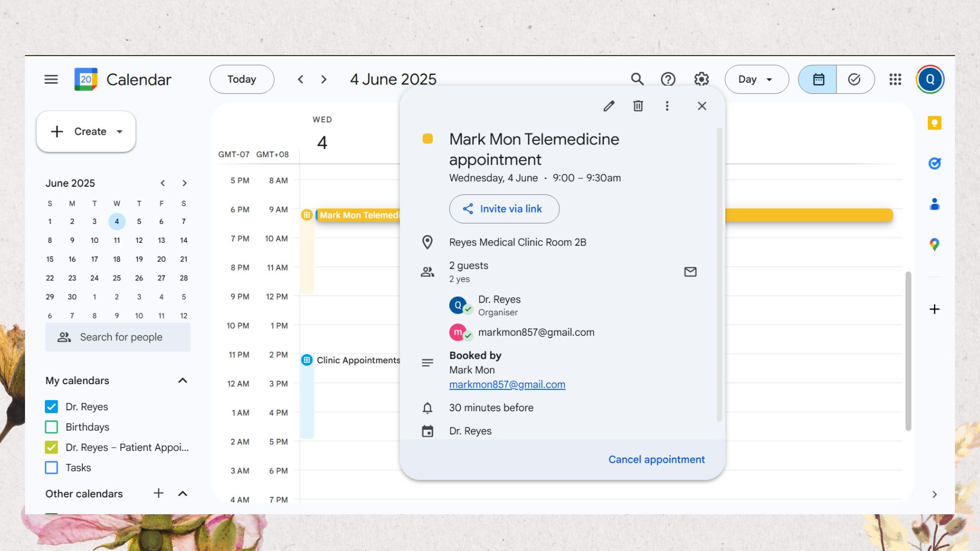Open the Google Keep side panel icon

(934, 123)
